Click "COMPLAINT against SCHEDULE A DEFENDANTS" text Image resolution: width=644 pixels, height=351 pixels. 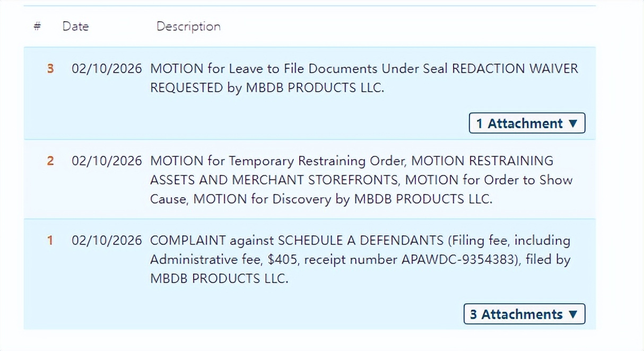(297, 241)
